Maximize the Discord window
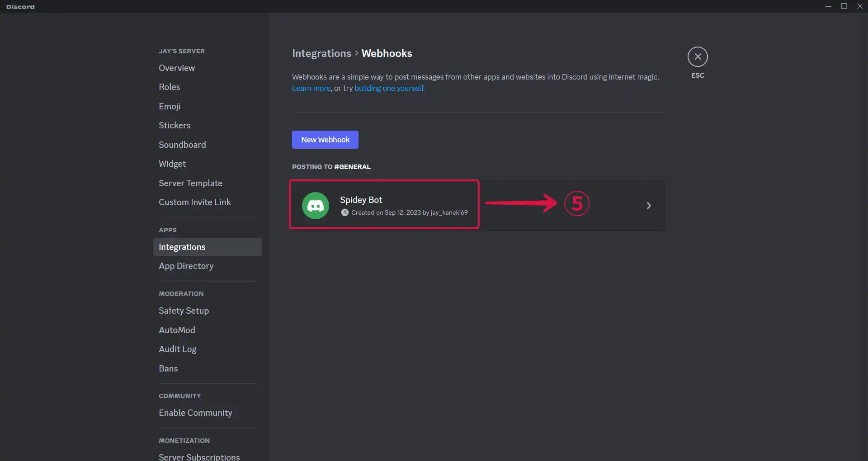868x461 pixels. tap(844, 6)
